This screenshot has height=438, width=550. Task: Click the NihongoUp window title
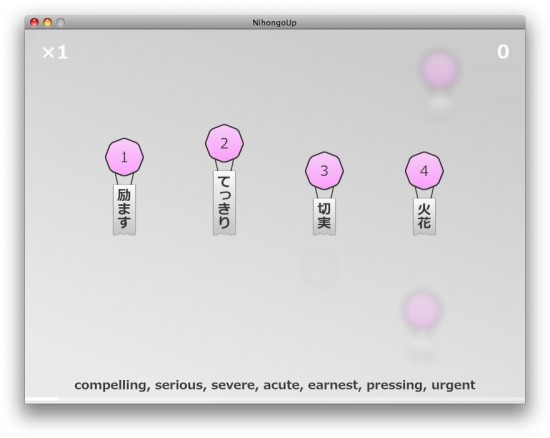(274, 23)
